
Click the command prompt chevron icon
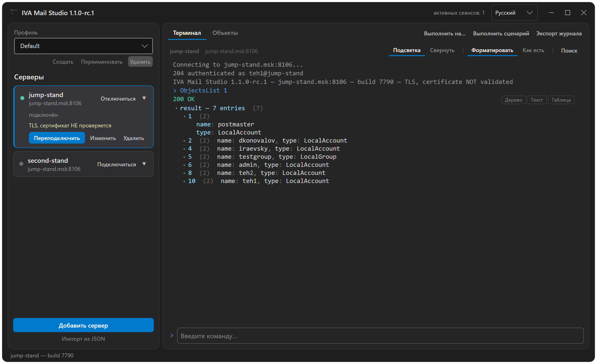click(172, 335)
